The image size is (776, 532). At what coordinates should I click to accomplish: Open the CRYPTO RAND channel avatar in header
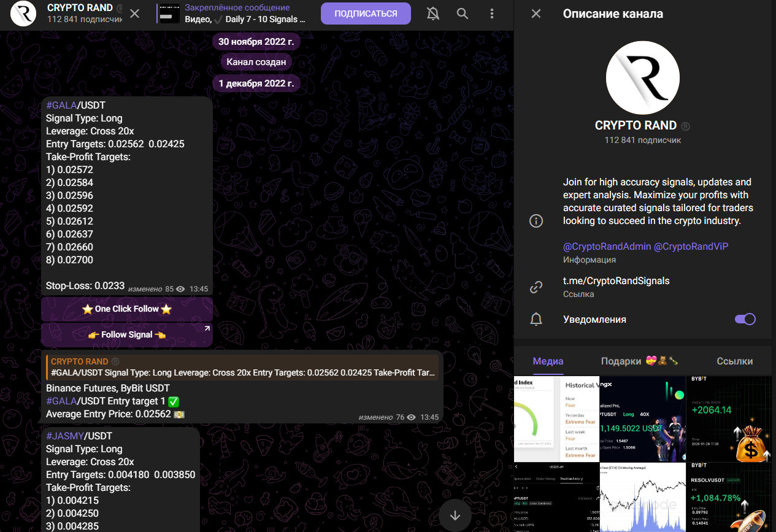coord(23,13)
